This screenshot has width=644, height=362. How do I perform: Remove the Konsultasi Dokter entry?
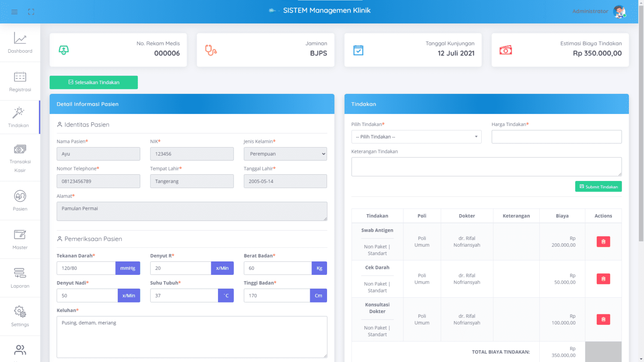[603, 320]
